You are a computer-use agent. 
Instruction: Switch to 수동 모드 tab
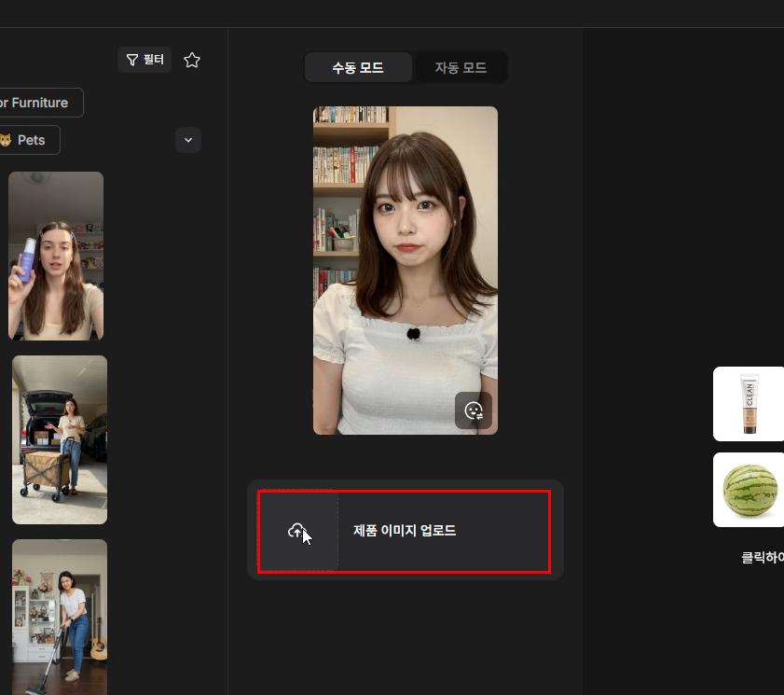pyautogui.click(x=358, y=67)
